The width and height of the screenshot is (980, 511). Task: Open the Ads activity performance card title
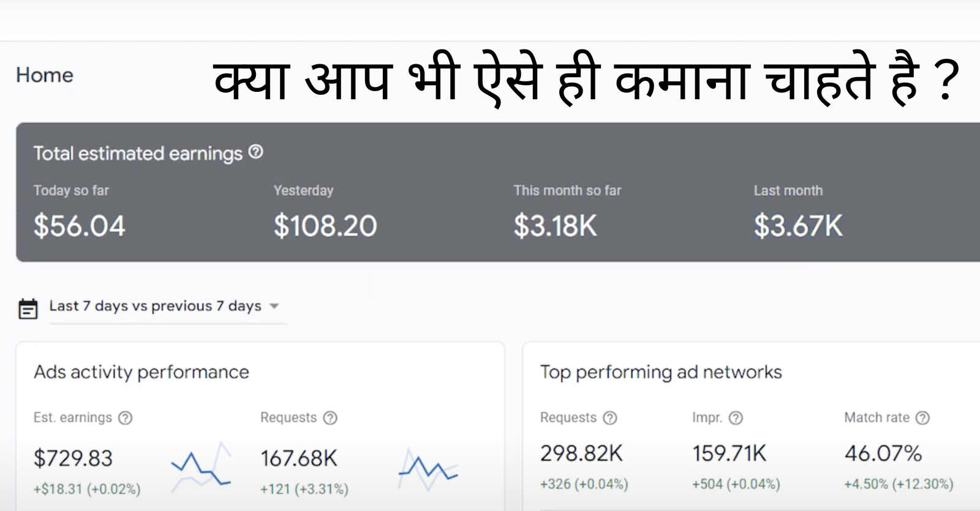(141, 372)
